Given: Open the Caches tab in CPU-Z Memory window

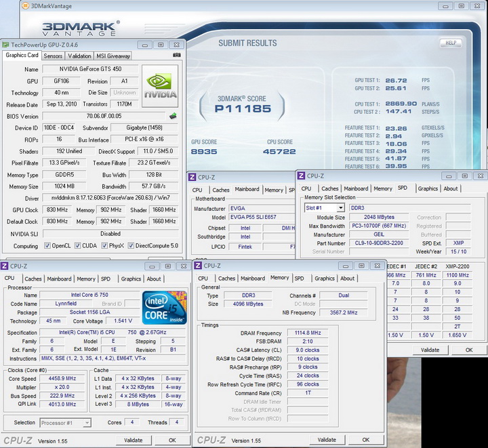Looking at the screenshot, I should (226, 279).
